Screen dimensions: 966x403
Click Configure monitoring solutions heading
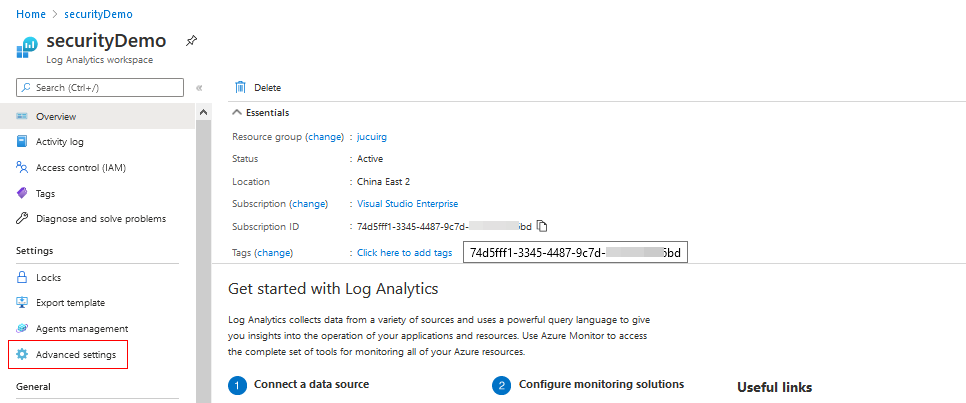[x=601, y=384]
